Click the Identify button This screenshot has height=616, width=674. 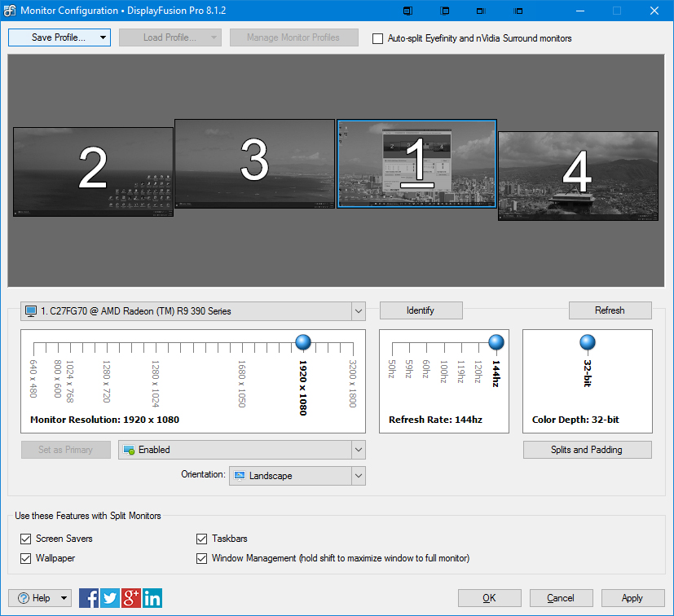point(421,310)
